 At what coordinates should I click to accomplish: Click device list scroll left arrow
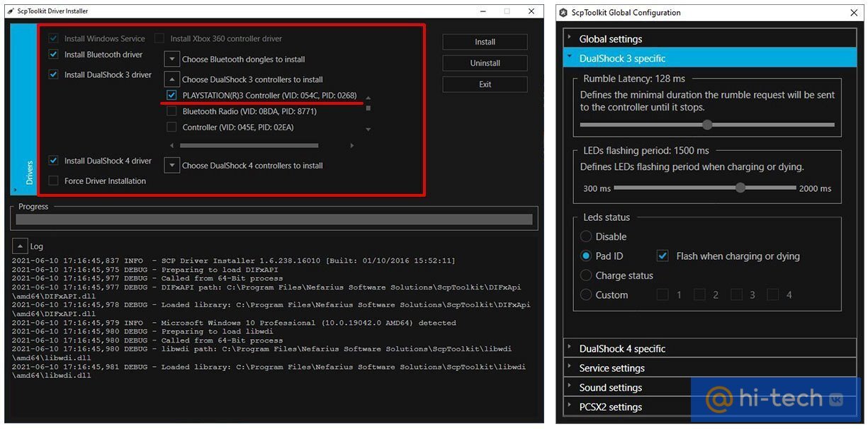pos(171,146)
